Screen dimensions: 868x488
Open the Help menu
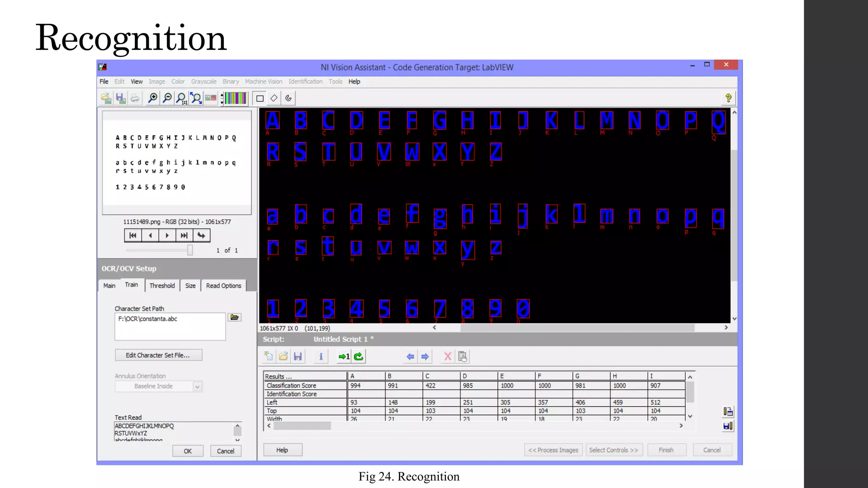354,81
